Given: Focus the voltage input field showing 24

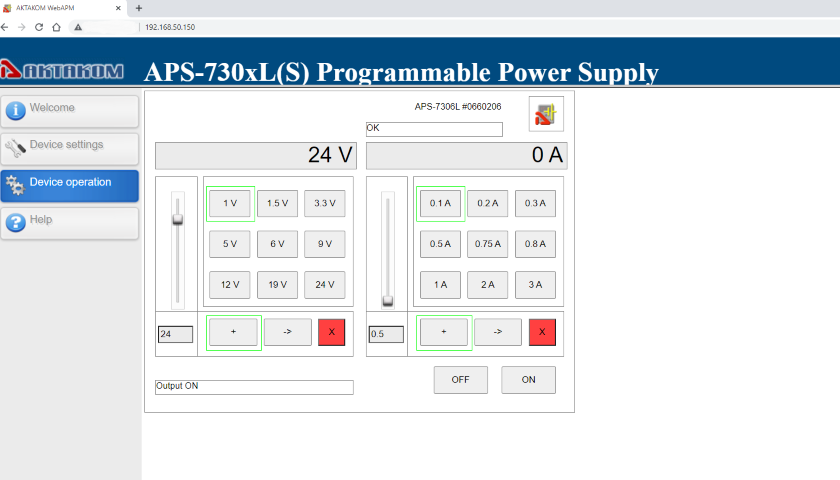Looking at the screenshot, I should 175,334.
